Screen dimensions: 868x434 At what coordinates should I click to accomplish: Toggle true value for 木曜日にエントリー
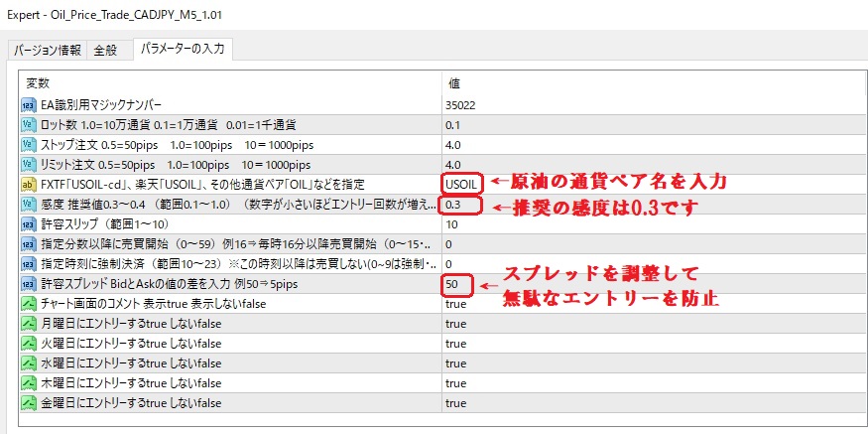(455, 383)
